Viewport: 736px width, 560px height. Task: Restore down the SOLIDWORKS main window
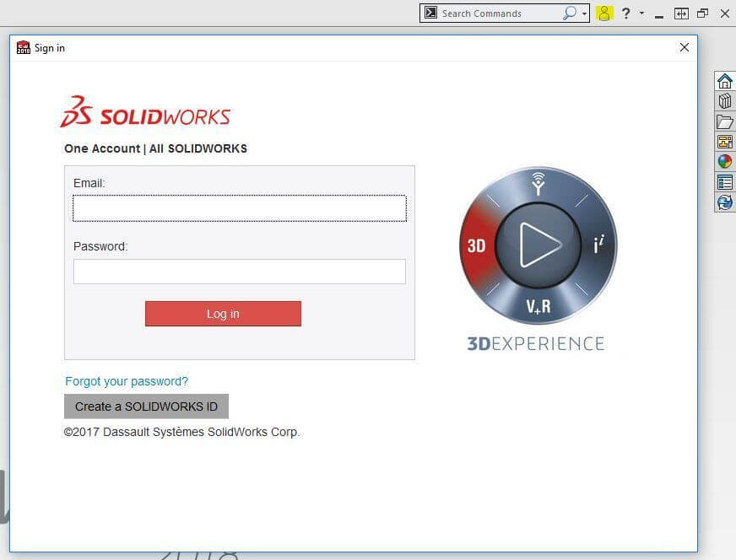click(703, 13)
